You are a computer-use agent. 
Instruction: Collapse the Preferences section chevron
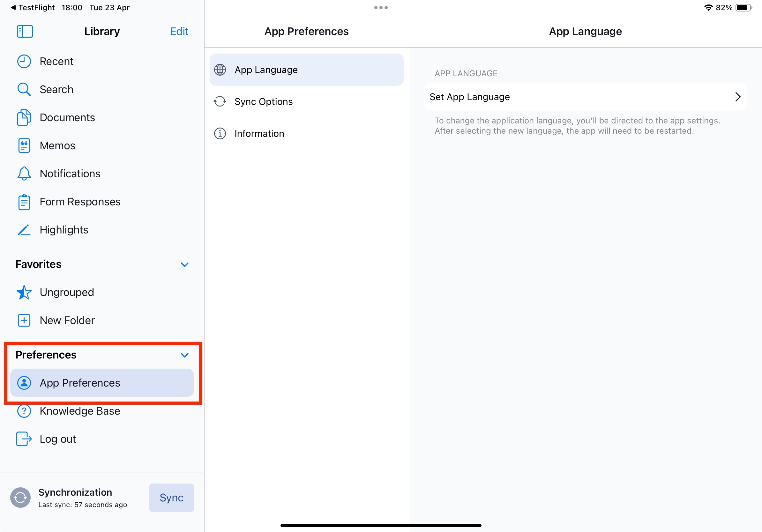184,355
